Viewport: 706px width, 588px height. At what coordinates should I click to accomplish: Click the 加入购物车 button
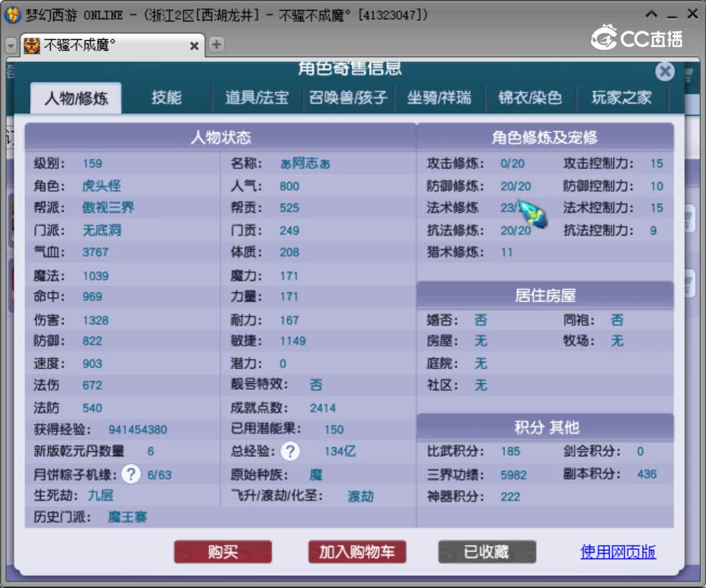[357, 552]
